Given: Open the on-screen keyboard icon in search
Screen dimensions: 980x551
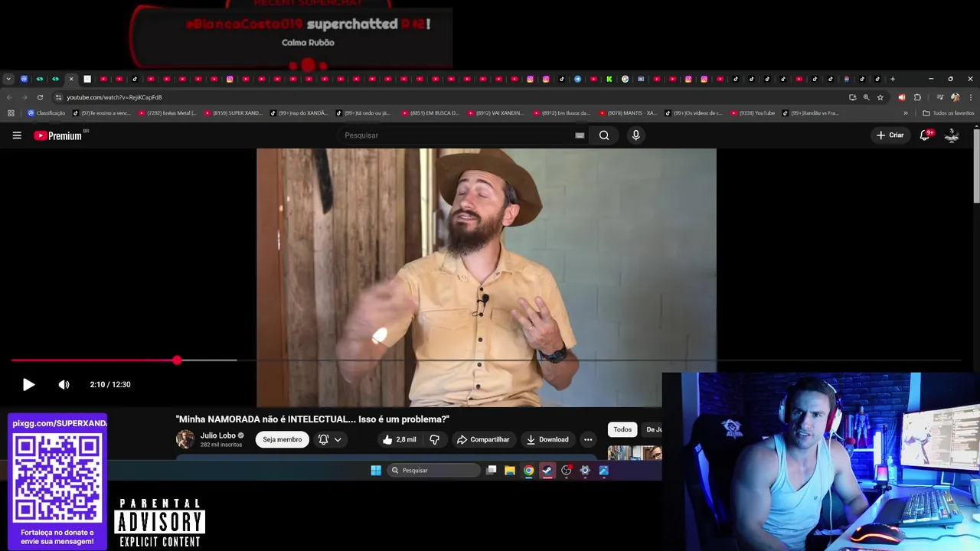Looking at the screenshot, I should [580, 135].
